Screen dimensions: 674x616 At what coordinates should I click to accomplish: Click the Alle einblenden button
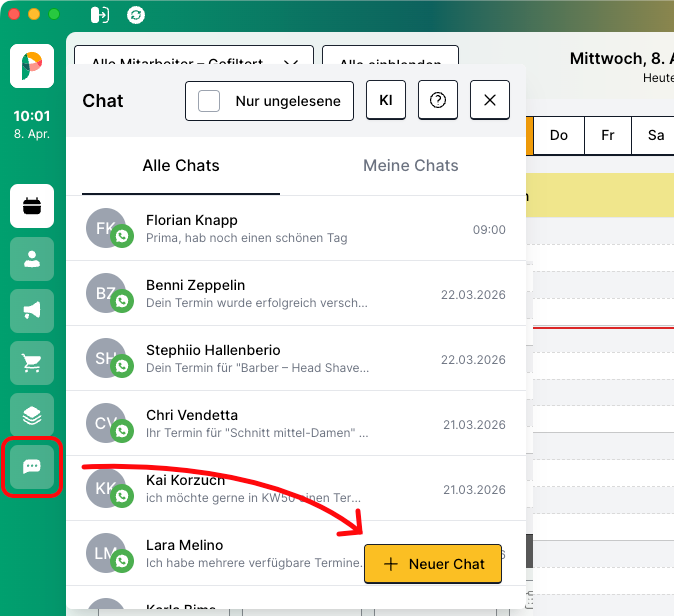[390, 62]
